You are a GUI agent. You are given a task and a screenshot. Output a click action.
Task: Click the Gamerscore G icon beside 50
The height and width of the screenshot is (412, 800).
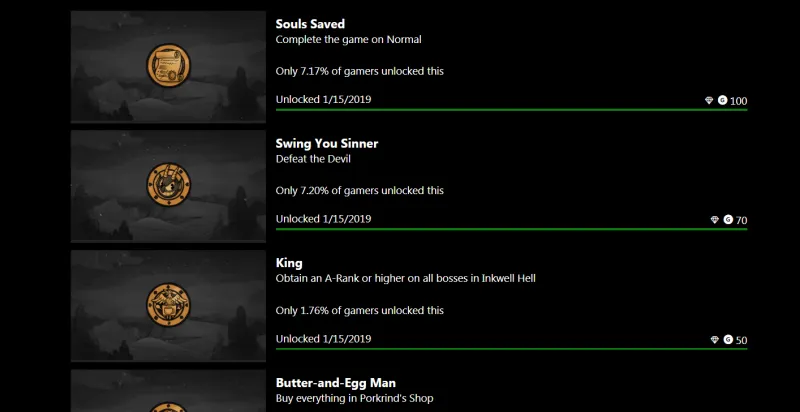pyautogui.click(x=728, y=339)
